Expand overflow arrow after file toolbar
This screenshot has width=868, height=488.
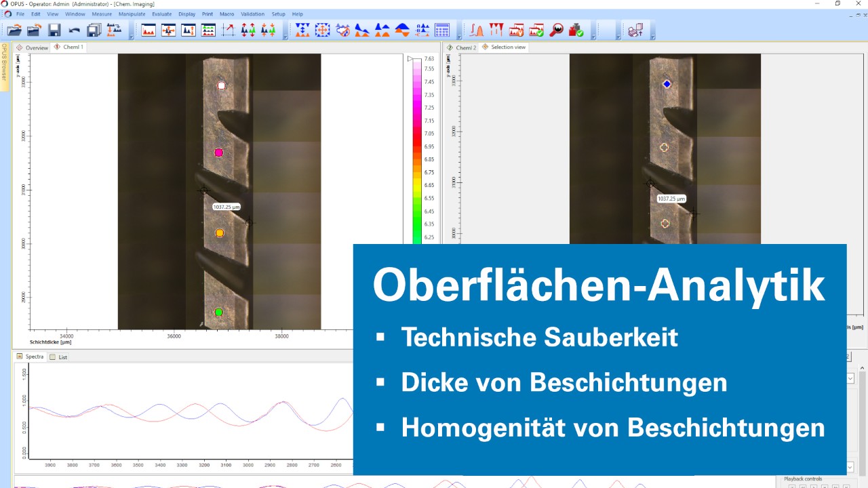click(x=131, y=37)
